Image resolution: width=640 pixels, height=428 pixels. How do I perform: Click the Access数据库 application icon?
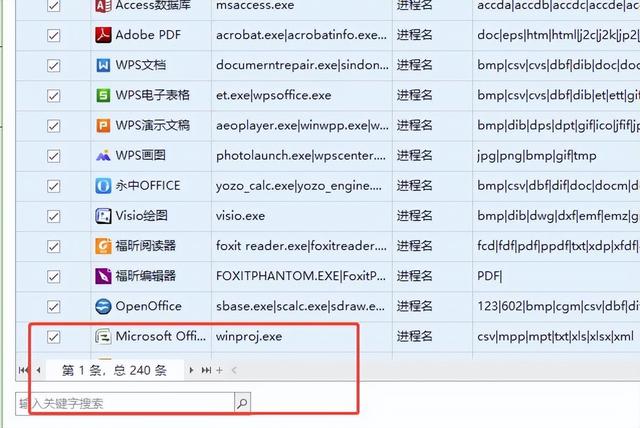(x=103, y=5)
